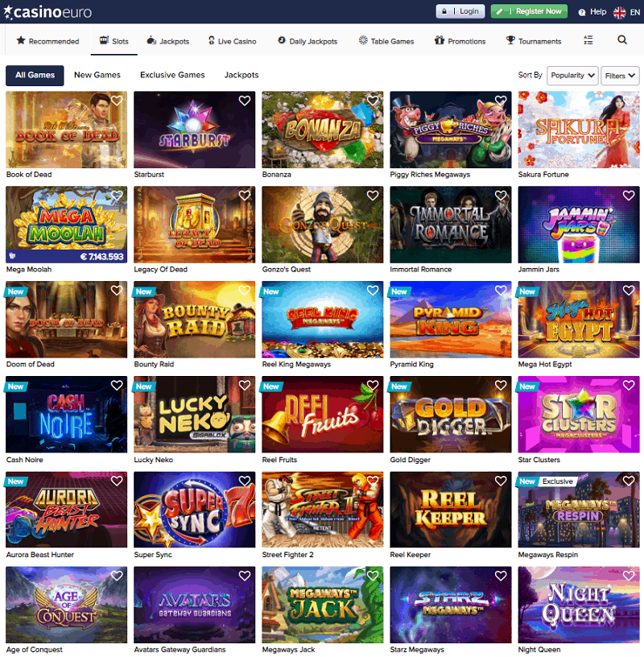Click the Recommended star icon

21,40
